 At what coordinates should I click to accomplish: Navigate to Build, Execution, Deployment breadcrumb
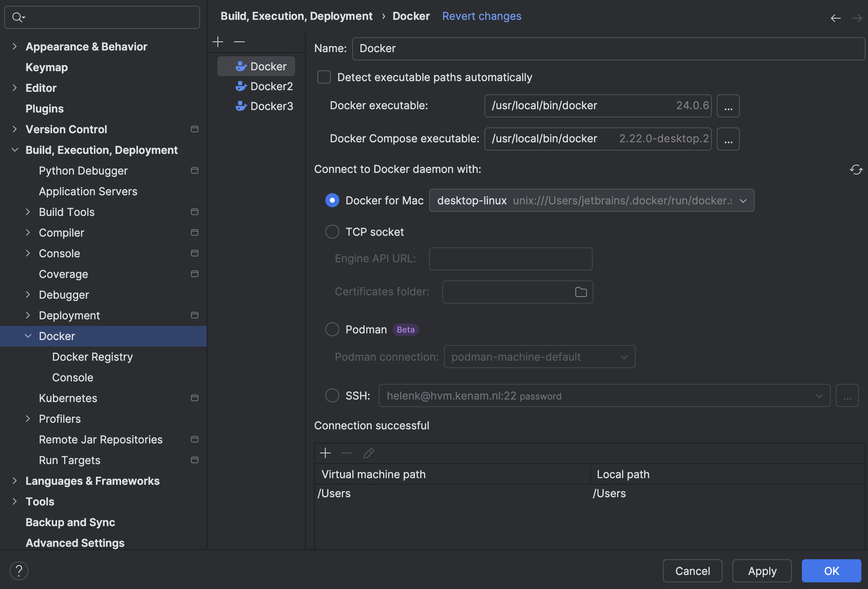pos(296,16)
